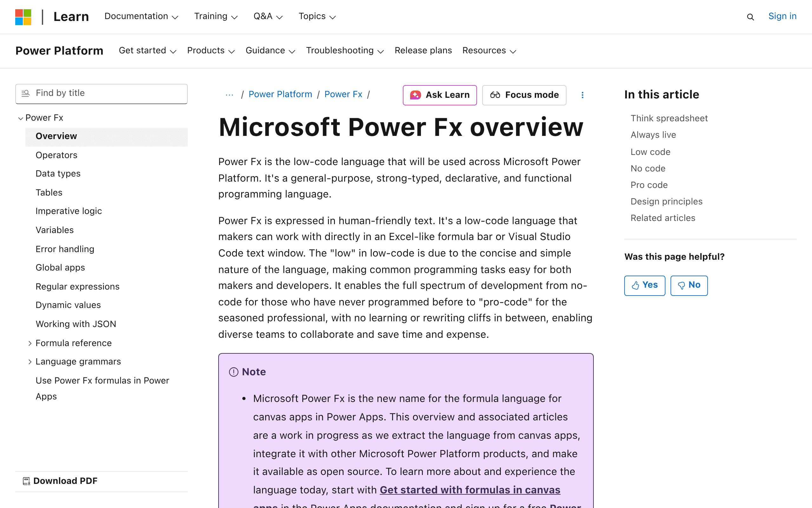
Task: Expand the Get started menu
Action: click(147, 51)
